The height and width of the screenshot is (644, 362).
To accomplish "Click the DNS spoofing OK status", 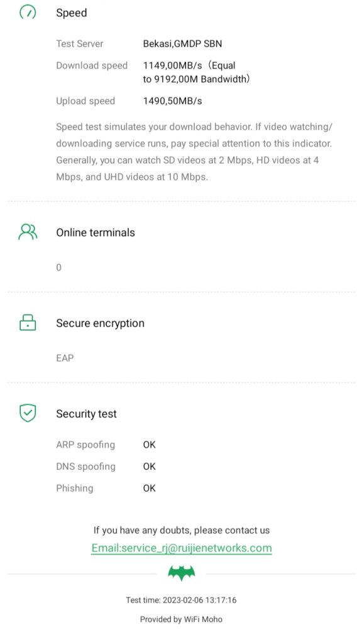I will point(150,467).
